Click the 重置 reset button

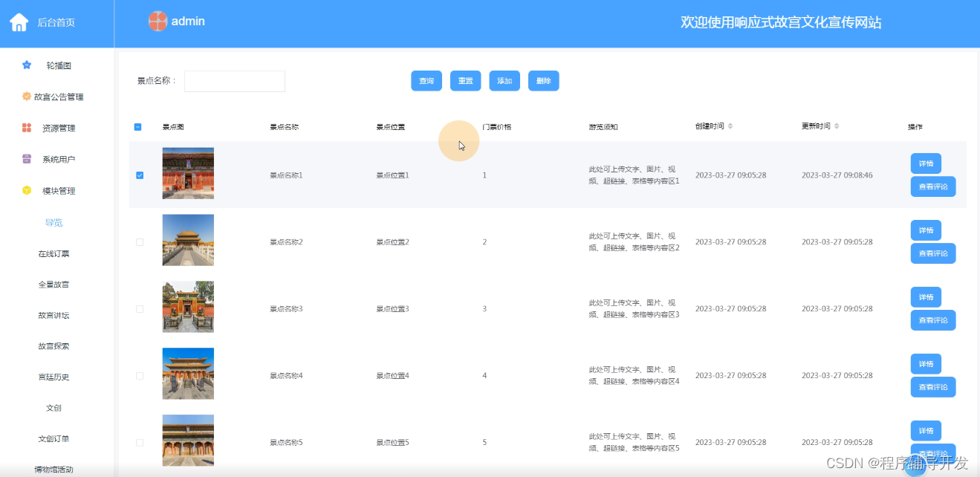[x=465, y=81]
